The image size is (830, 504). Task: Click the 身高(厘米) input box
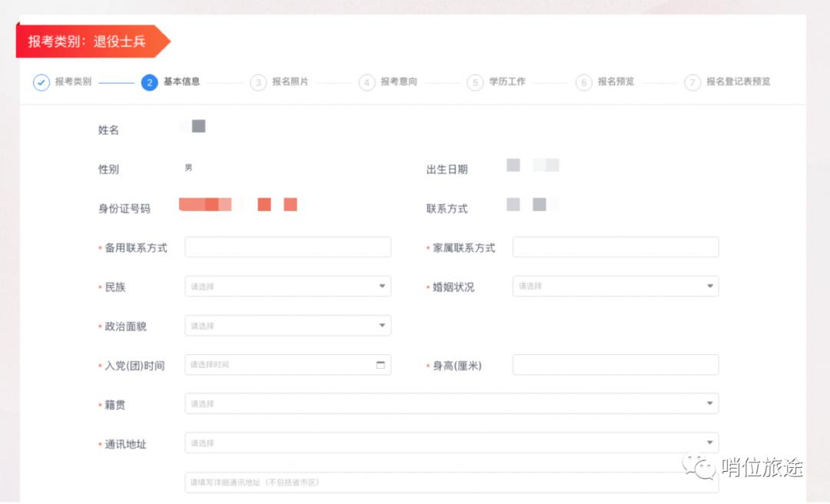pos(615,364)
